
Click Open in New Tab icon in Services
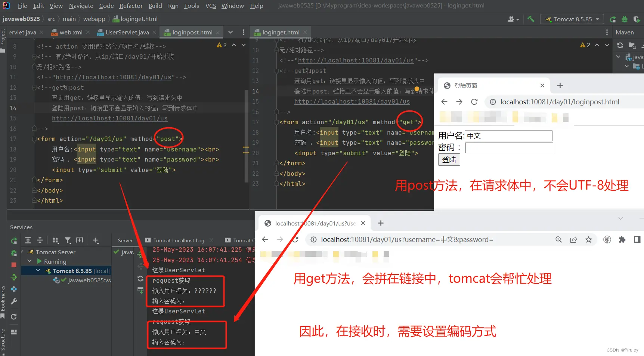tap(80, 240)
